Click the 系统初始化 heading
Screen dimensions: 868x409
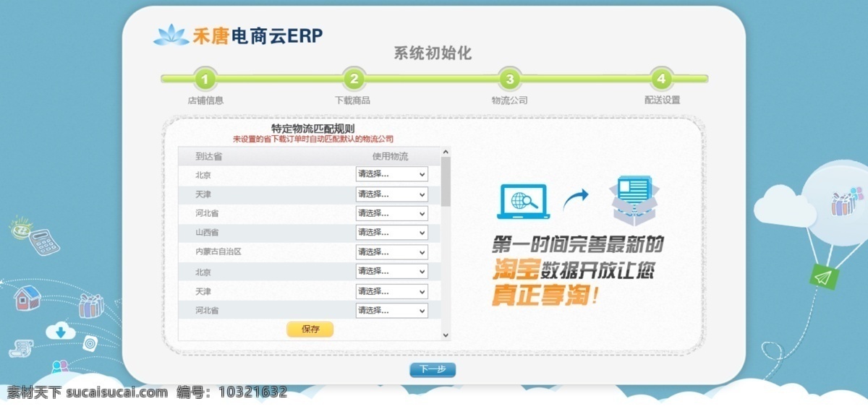point(433,53)
